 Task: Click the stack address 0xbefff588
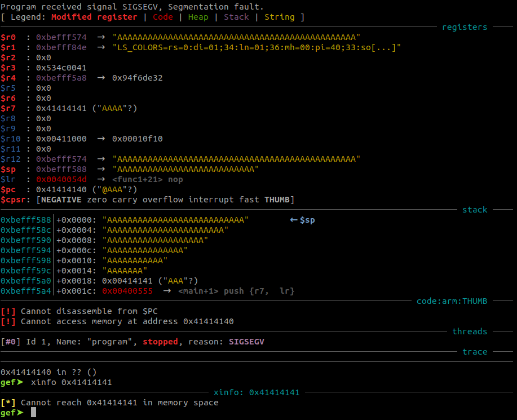[26, 220]
